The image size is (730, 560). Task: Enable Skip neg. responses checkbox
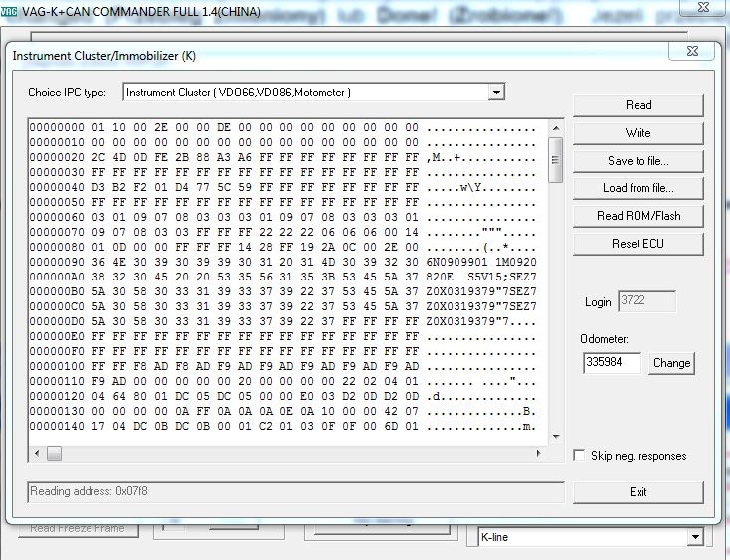point(580,456)
